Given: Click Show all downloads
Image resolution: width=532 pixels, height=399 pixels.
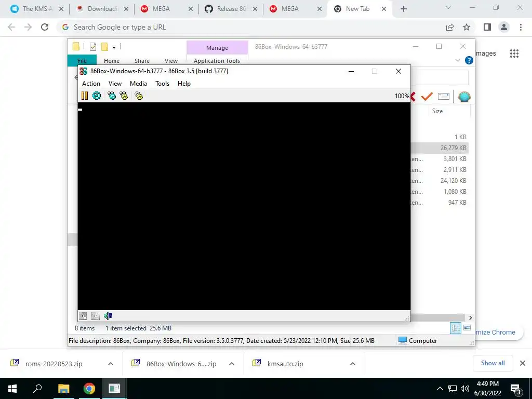Looking at the screenshot, I should (x=493, y=363).
